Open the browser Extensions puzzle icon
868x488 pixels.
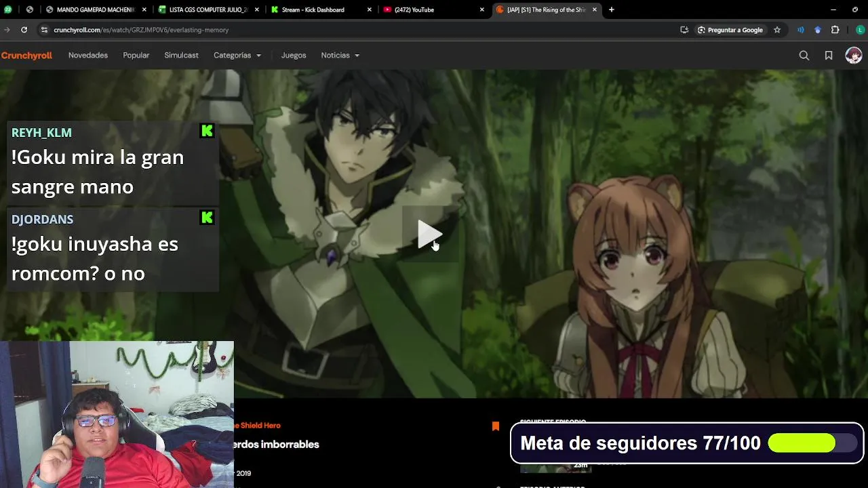tap(835, 30)
